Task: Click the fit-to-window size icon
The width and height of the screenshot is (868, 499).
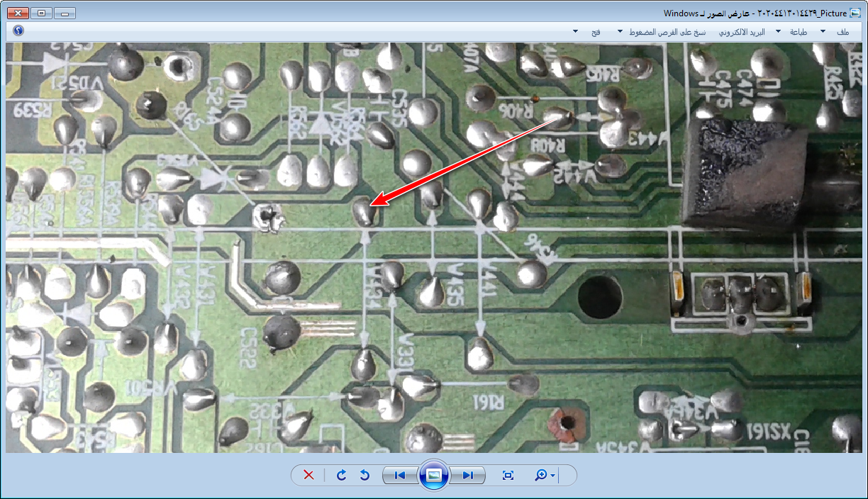Action: pos(508,475)
